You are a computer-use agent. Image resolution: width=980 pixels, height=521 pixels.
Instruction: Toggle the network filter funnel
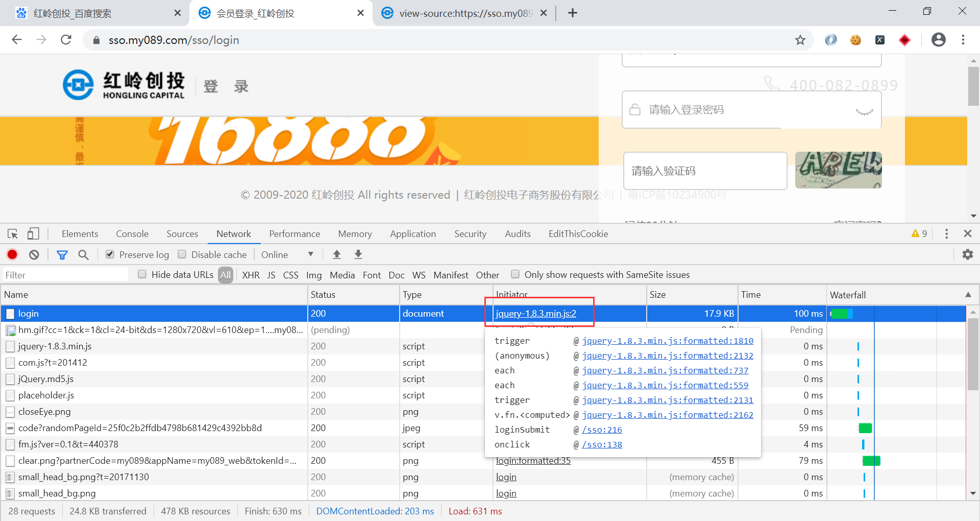[x=62, y=254]
